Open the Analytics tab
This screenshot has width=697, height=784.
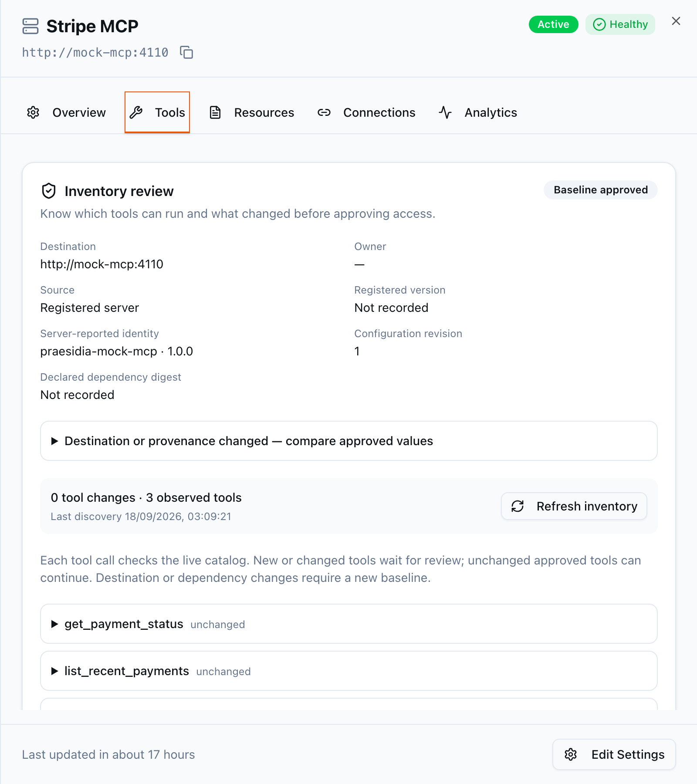coord(478,112)
